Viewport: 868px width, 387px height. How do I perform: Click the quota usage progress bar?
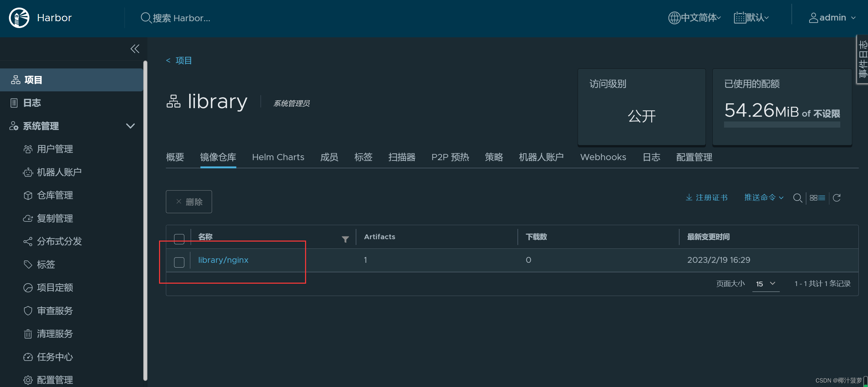[x=782, y=125]
